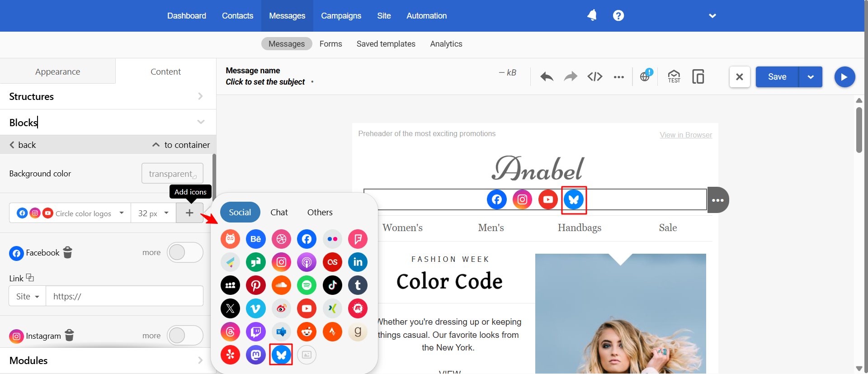
Task: Choose the Xing icon in the picker
Action: 332,308
